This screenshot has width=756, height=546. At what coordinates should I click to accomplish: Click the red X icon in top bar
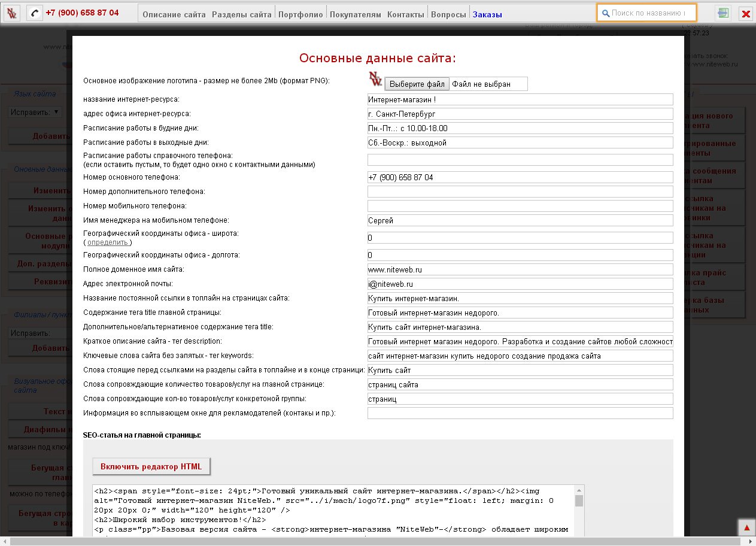(746, 14)
